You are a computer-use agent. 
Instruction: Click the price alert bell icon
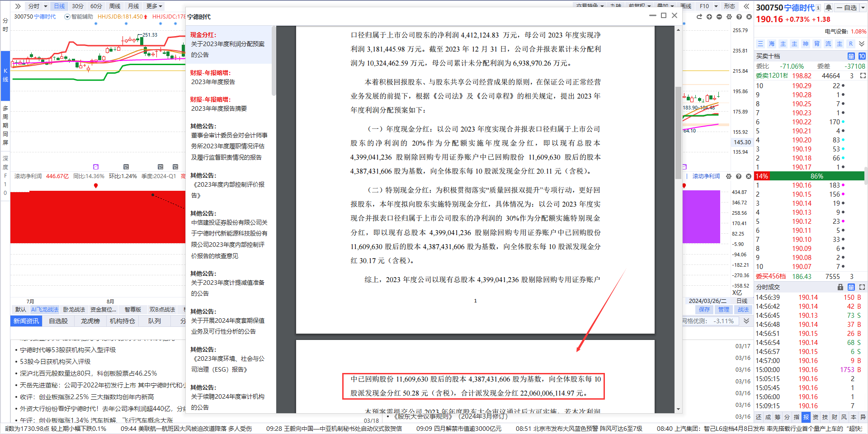tap(829, 8)
